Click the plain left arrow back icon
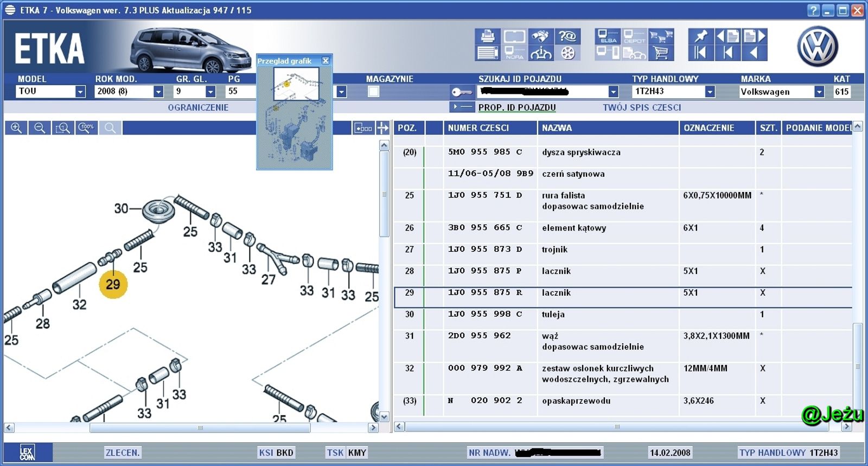 754,53
